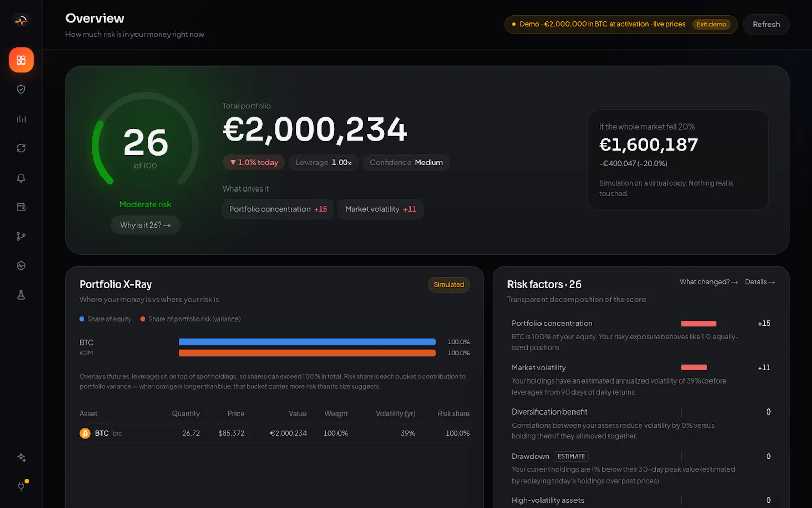Click the Market volatility red factor bar

click(x=694, y=367)
